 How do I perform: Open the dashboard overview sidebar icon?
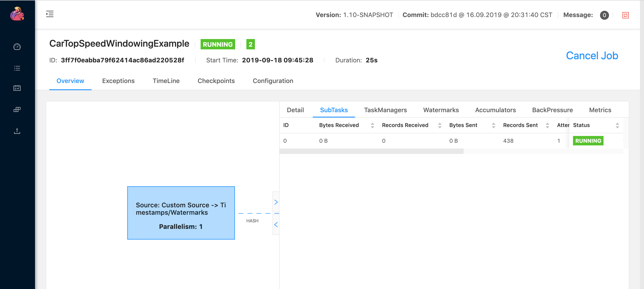[x=17, y=47]
